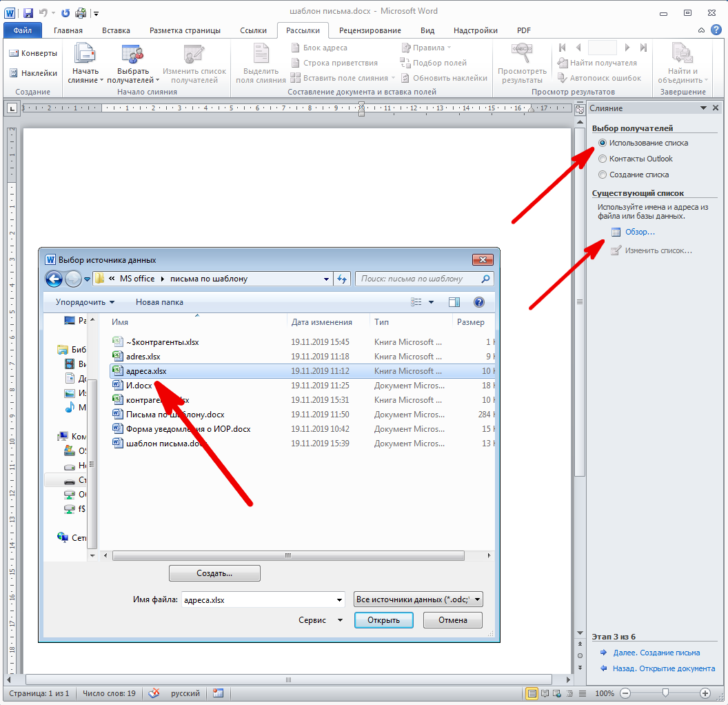Switch to Print Layout view in status bar
Viewport: 728px width, 705px height.
tap(532, 693)
